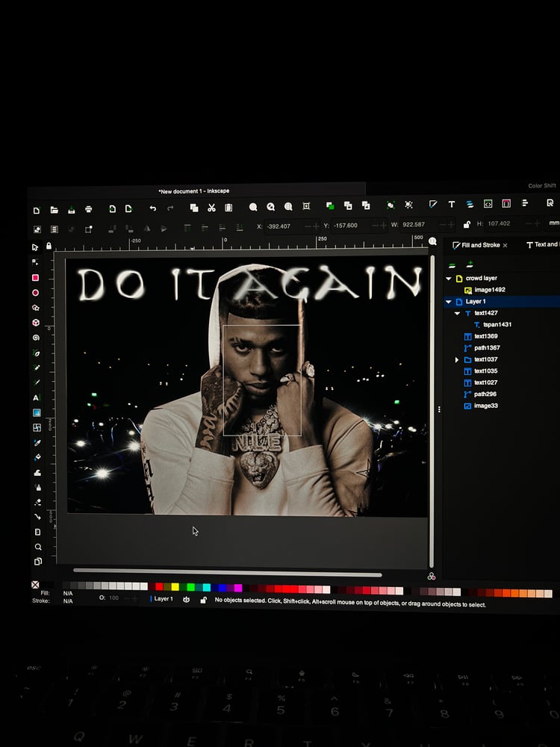The height and width of the screenshot is (747, 560).
Task: Decrease the Y position with minus stepper
Action: (x=376, y=225)
